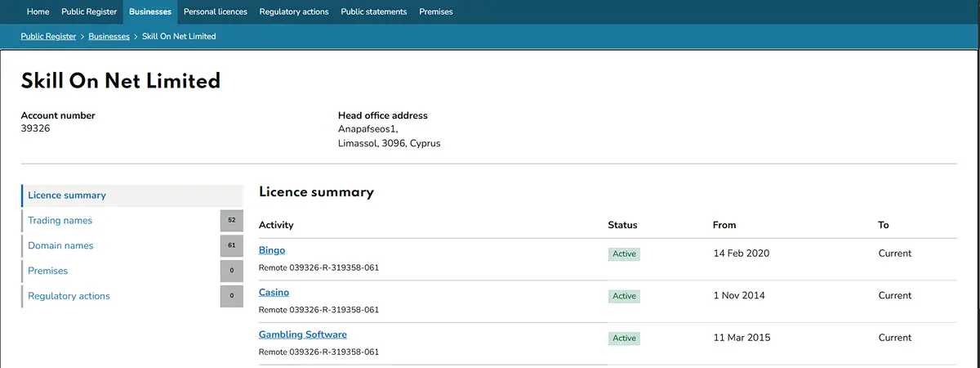Click the To column header
Screen dimensions: 980x368
click(884, 225)
